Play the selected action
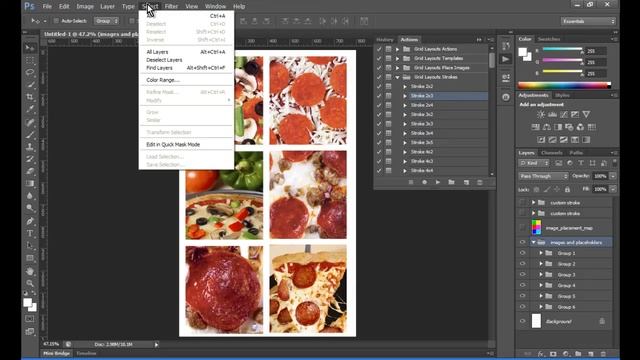 pyautogui.click(x=438, y=182)
